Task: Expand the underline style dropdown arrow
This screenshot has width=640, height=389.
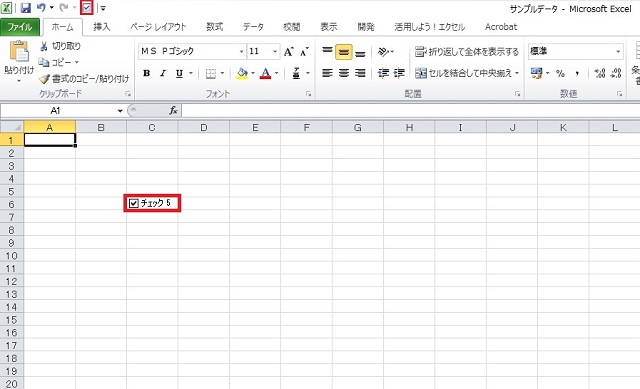Action: (x=191, y=73)
